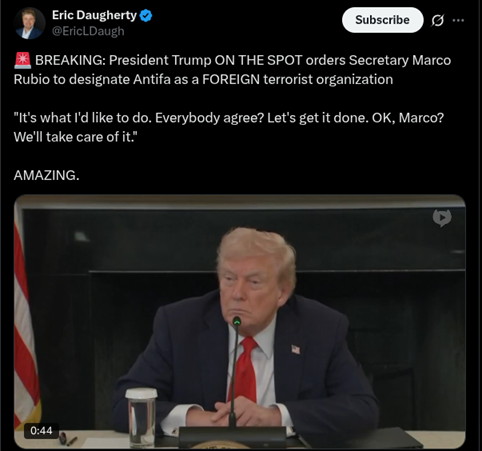The height and width of the screenshot is (451, 482).
Task: Click the quote line starting "It's what I'd"
Action: click(229, 118)
